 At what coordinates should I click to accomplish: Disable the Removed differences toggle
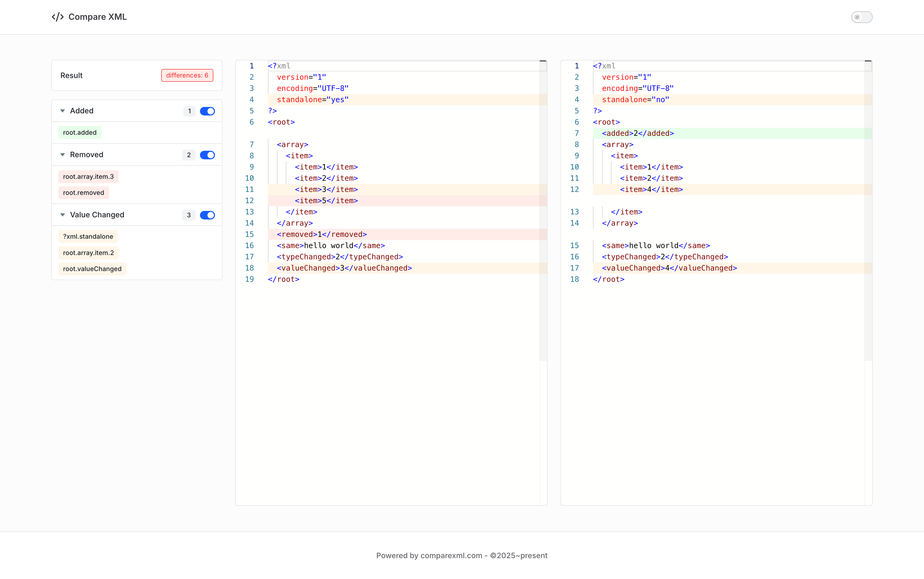click(207, 155)
